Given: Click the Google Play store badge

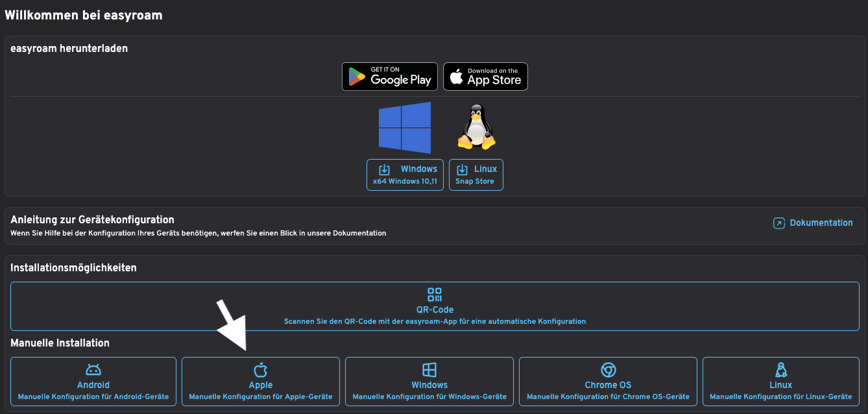Looking at the screenshot, I should tap(390, 77).
